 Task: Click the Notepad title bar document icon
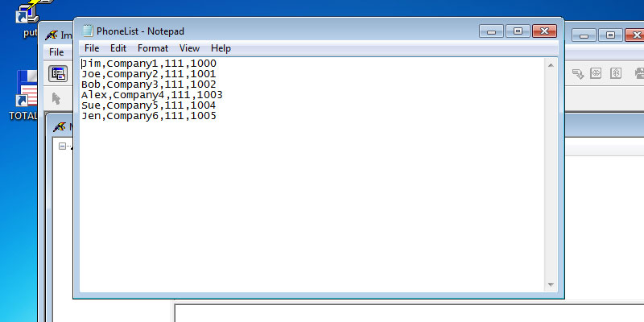88,31
